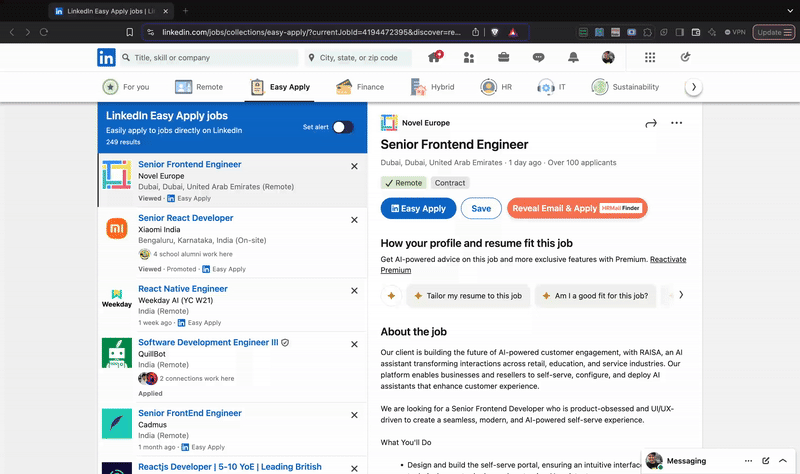Click the Brave shields icon in address bar
The height and width of the screenshot is (474, 800).
pyautogui.click(x=494, y=32)
